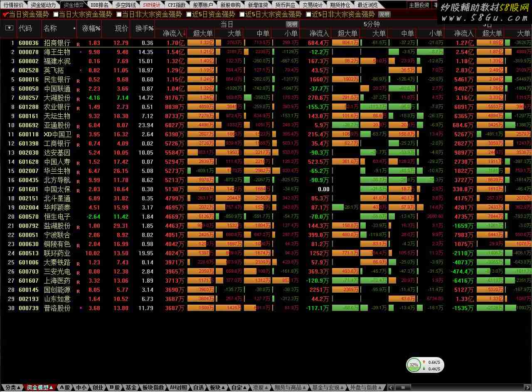Image resolution: width=532 pixels, height=392 pixels.
Task: Click the R marker beside 工商银行
Action: (78, 144)
